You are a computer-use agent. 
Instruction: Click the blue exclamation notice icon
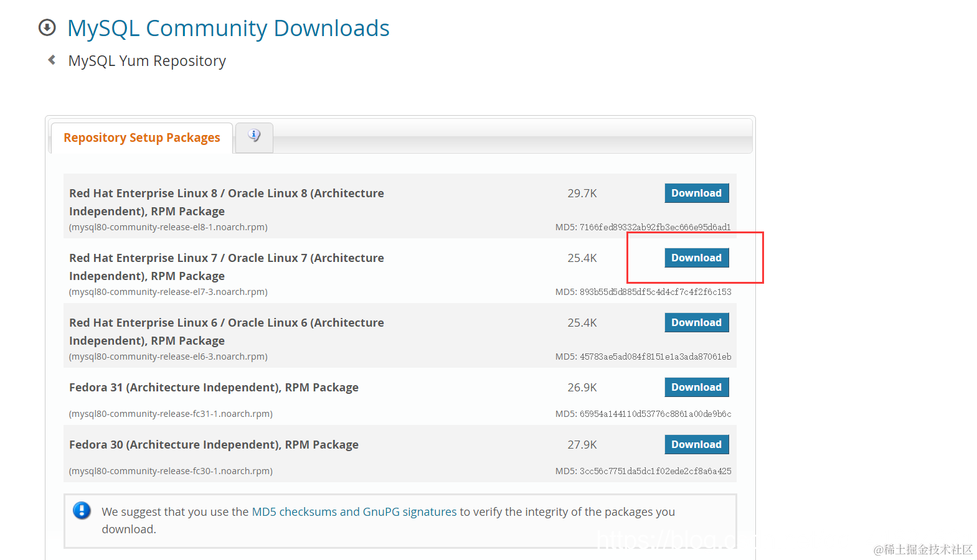pos(82,511)
